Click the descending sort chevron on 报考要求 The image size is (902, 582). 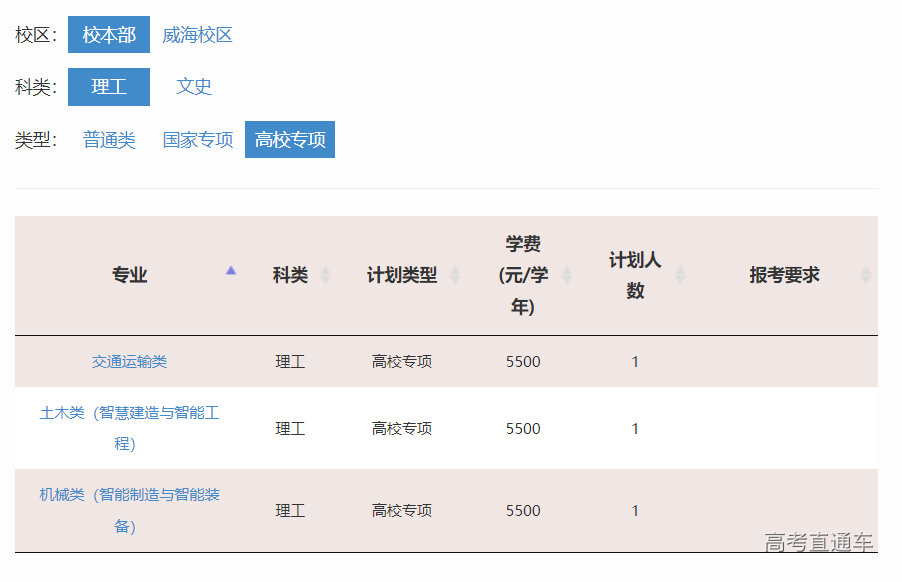[864, 279]
